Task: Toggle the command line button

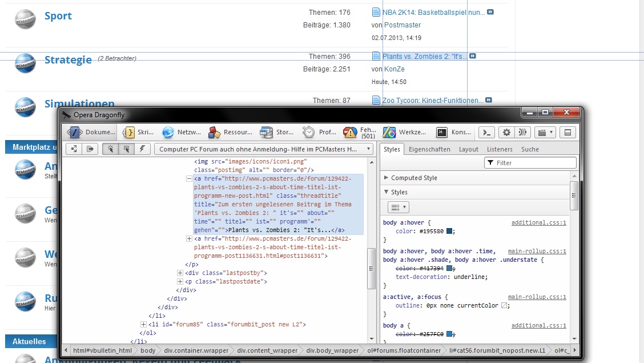Action: click(486, 132)
